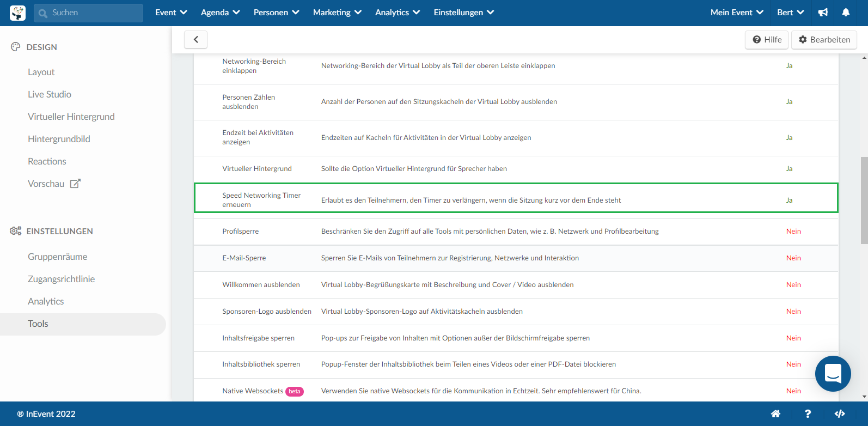The width and height of the screenshot is (868, 426).
Task: Open the announcements megaphone icon
Action: click(823, 13)
